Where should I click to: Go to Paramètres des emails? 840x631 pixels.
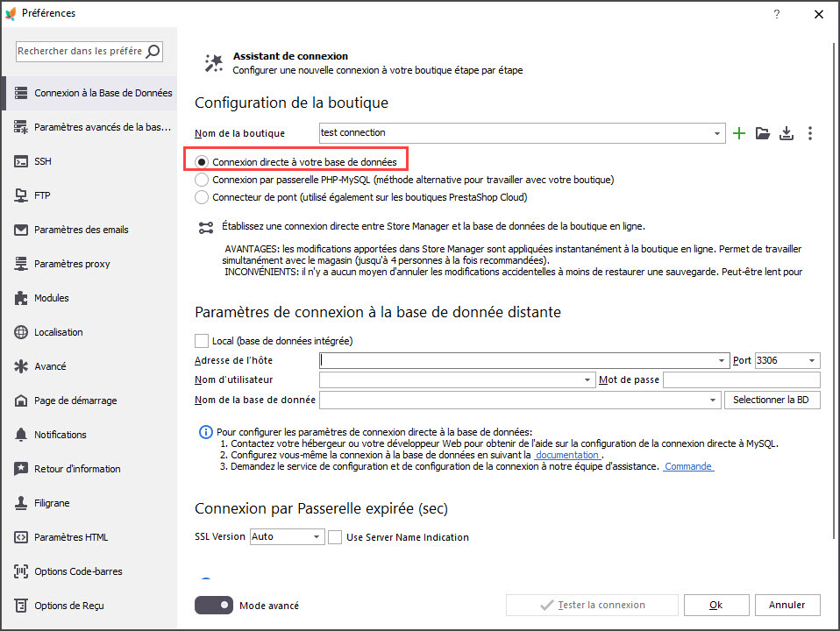[89, 230]
